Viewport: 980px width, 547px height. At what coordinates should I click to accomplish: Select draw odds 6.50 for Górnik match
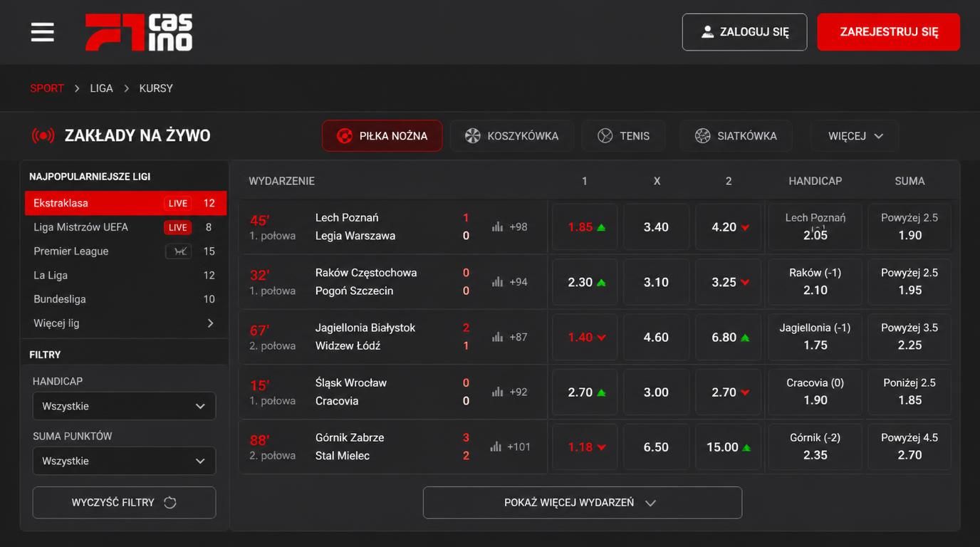pyautogui.click(x=656, y=447)
